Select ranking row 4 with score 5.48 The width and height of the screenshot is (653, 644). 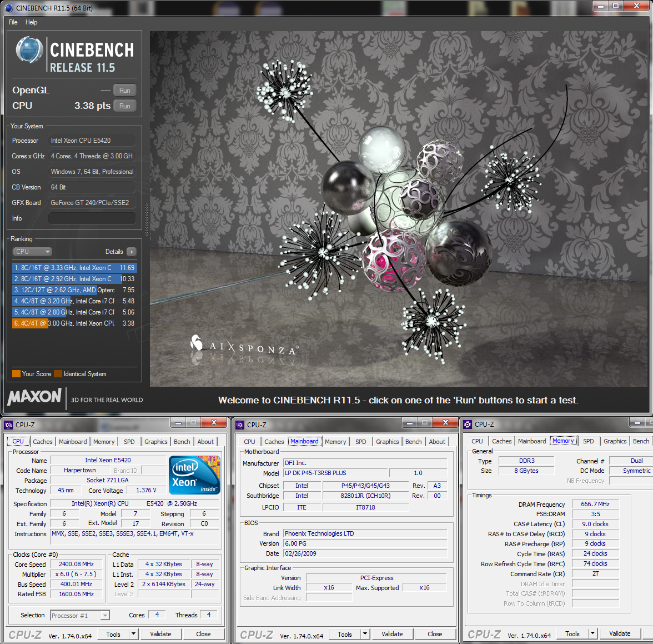pos(74,301)
